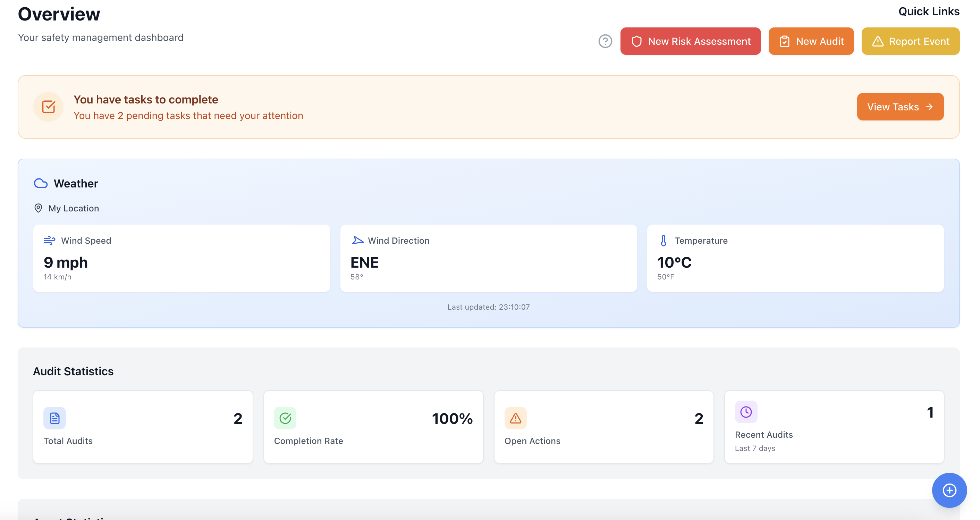Click the My Location pin marker
This screenshot has width=980, height=520.
point(39,208)
